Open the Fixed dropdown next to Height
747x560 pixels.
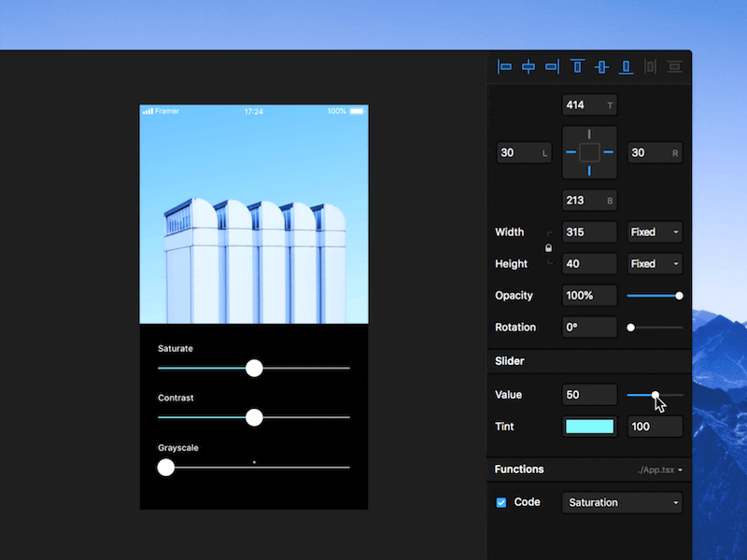click(x=654, y=263)
